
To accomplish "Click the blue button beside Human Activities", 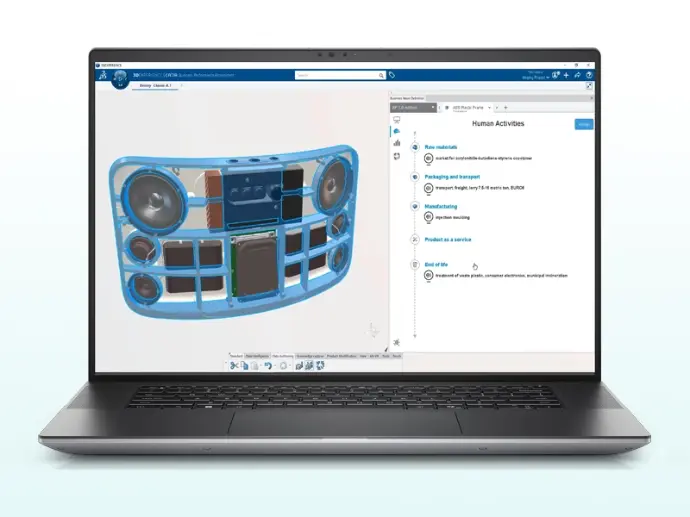I will point(584,125).
